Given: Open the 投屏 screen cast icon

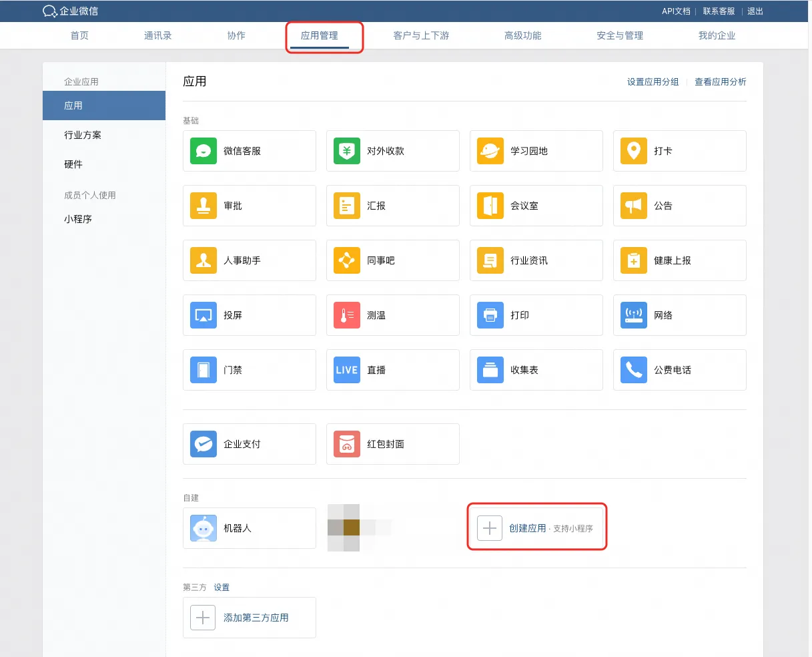Looking at the screenshot, I should (x=204, y=315).
